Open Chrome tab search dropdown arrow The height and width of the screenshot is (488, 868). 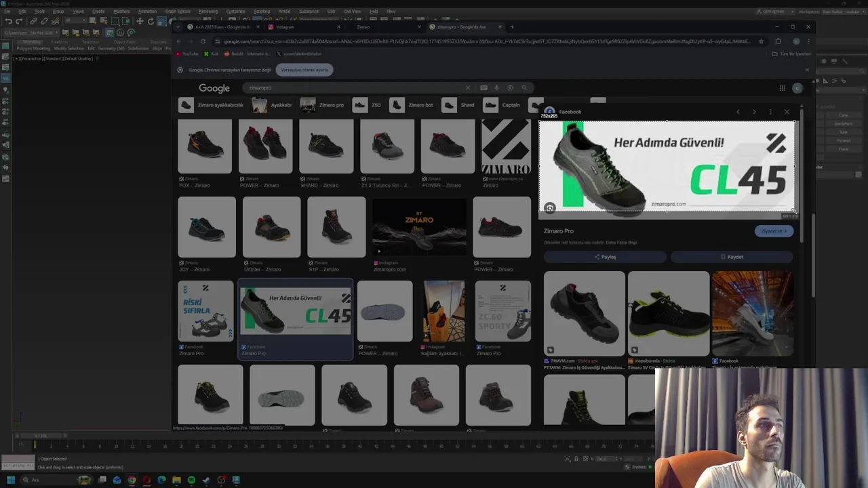[x=178, y=27]
